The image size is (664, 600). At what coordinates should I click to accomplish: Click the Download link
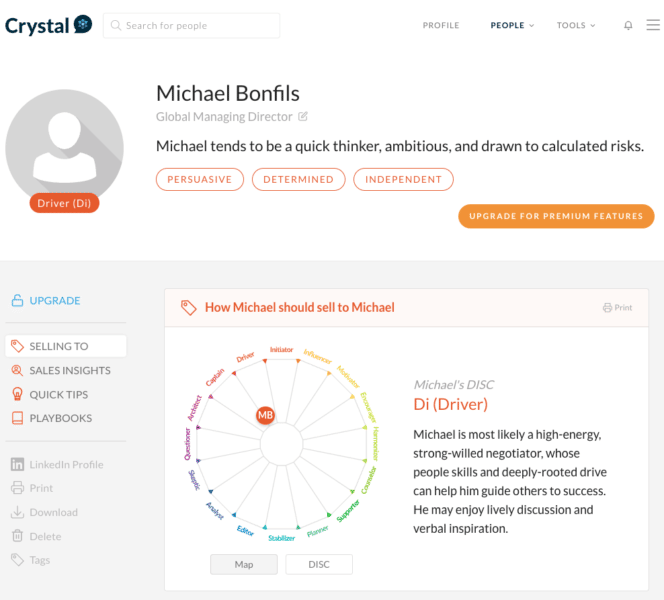coord(54,512)
